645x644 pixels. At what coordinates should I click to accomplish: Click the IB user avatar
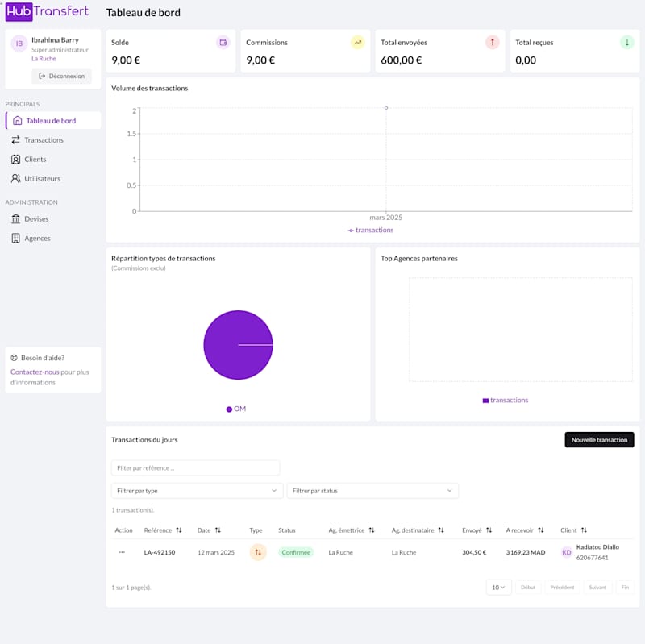click(19, 44)
